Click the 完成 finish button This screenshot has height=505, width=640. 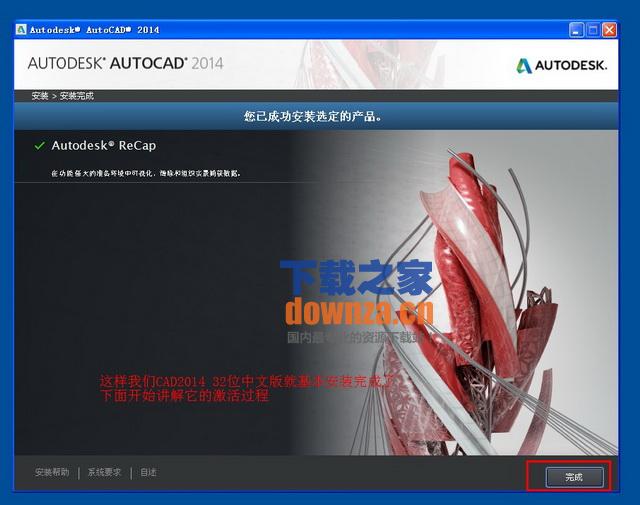tap(574, 476)
